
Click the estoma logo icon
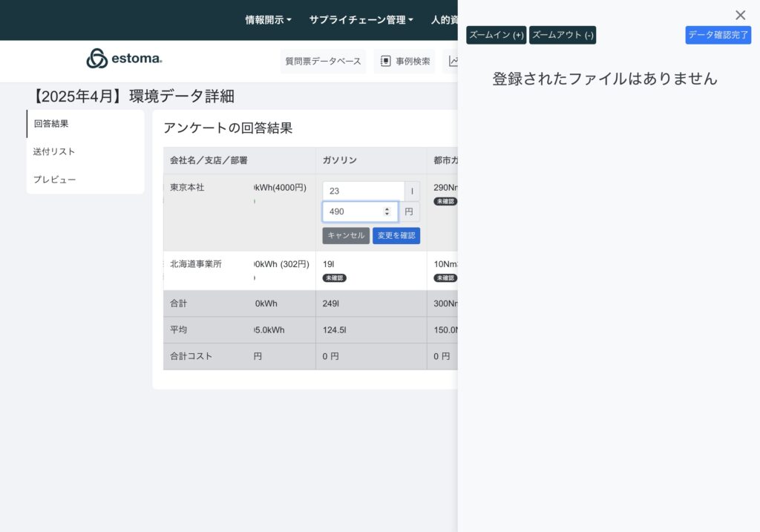pyautogui.click(x=96, y=59)
